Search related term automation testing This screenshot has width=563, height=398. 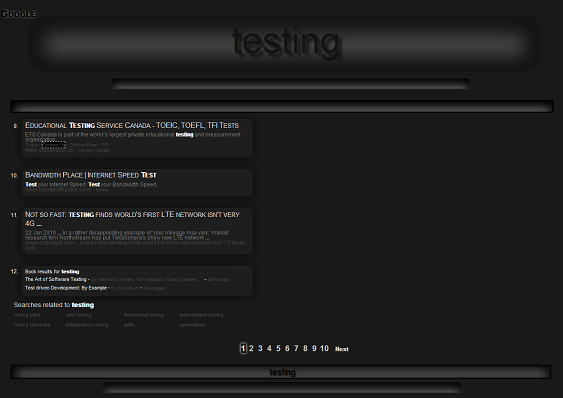point(201,315)
